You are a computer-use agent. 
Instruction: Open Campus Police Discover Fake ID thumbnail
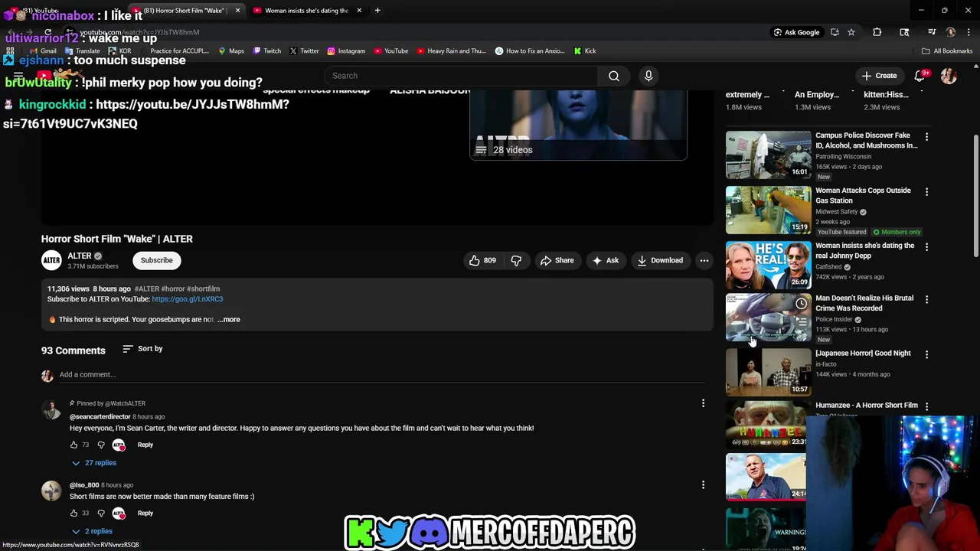(769, 155)
